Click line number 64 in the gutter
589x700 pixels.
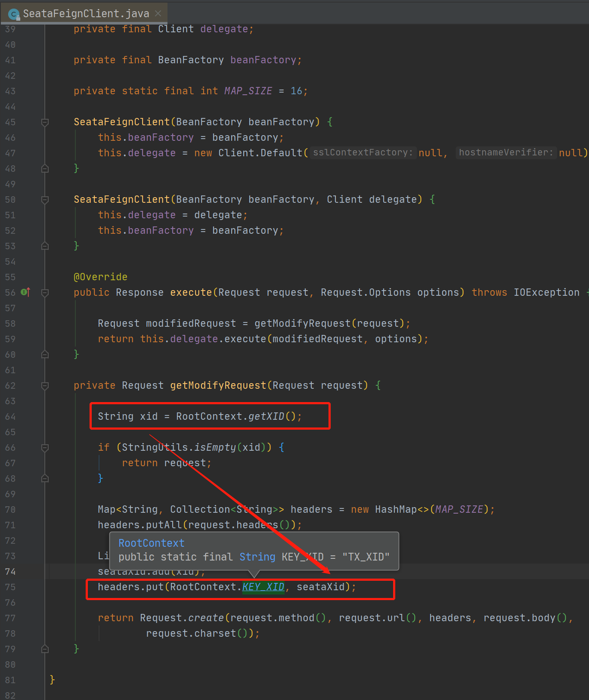pyautogui.click(x=10, y=417)
